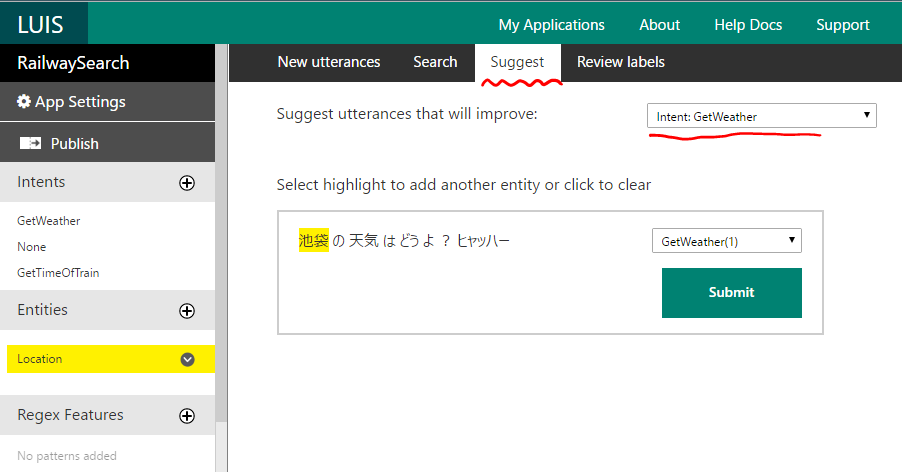Click the Intents section header

pos(108,182)
